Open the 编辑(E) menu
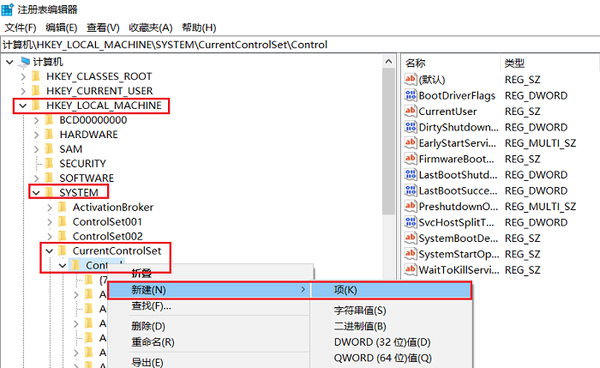 click(x=61, y=28)
